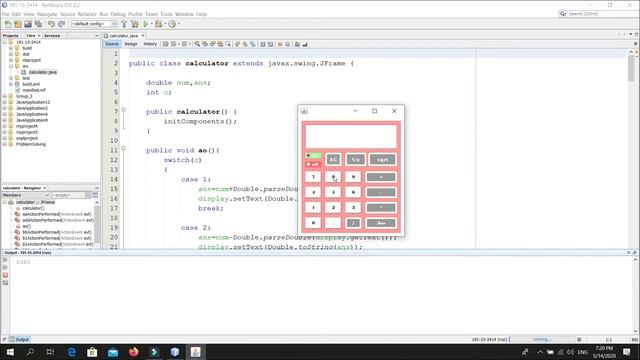This screenshot has width=640, height=360.
Task: Click the 0 key on calculator
Action: point(313,223)
